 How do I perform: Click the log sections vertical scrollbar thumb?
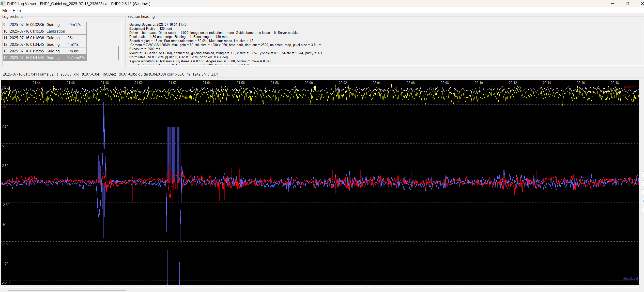(119, 53)
